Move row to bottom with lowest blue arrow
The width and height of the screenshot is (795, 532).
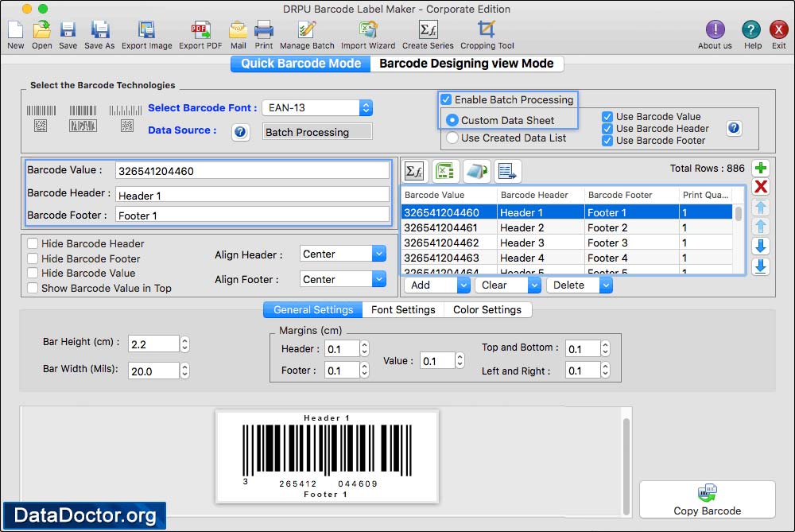coord(761,266)
